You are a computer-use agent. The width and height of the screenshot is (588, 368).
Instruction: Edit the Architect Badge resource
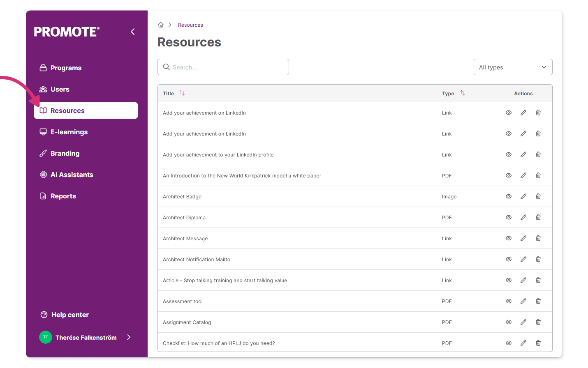(523, 196)
